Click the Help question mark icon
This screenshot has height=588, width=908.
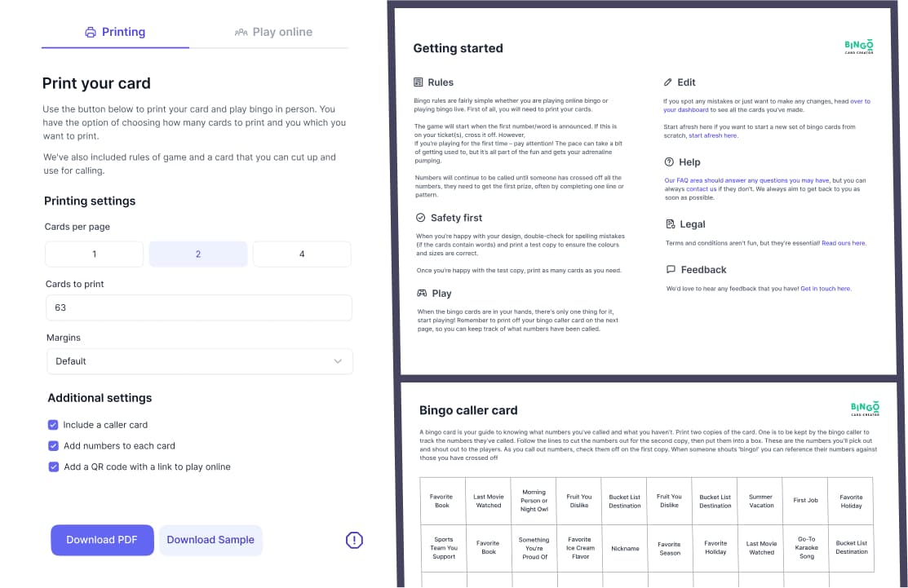(x=669, y=162)
